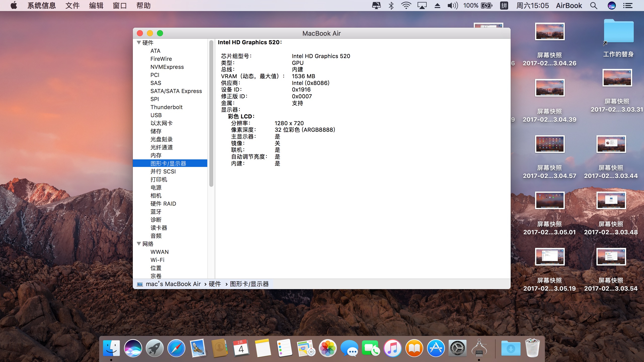
Task: Click the Bluetooth menu bar icon
Action: (391, 6)
